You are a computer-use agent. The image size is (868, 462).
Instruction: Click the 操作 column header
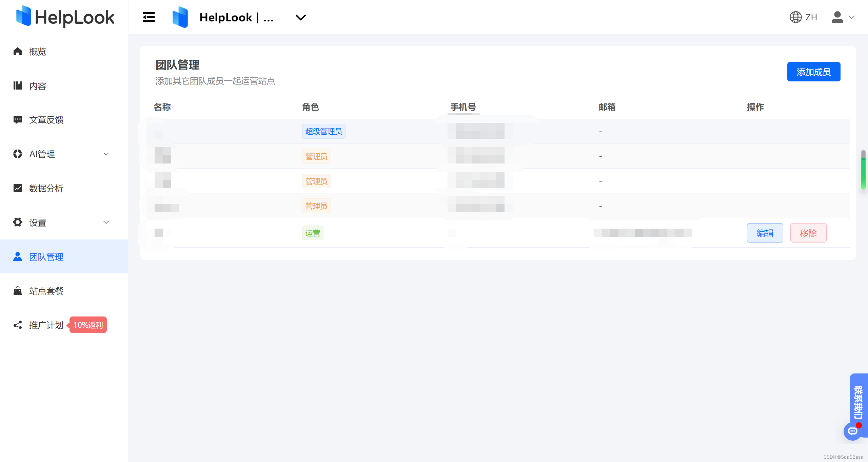click(755, 107)
